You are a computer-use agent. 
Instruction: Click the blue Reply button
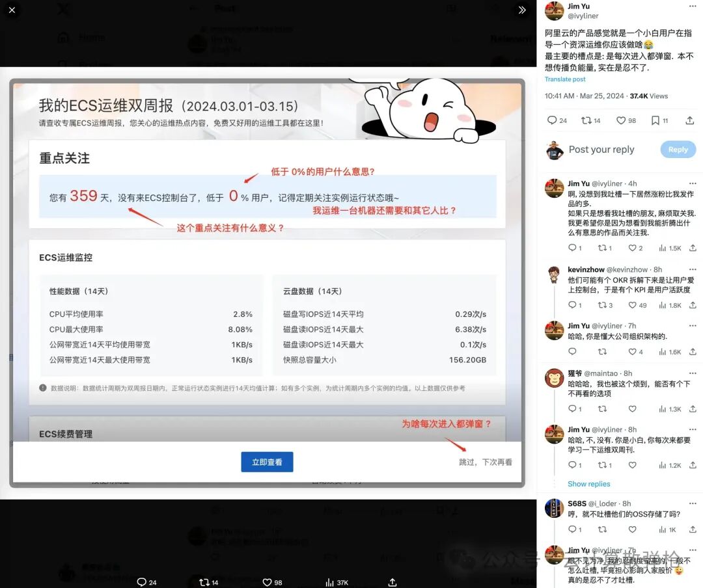[x=678, y=150]
